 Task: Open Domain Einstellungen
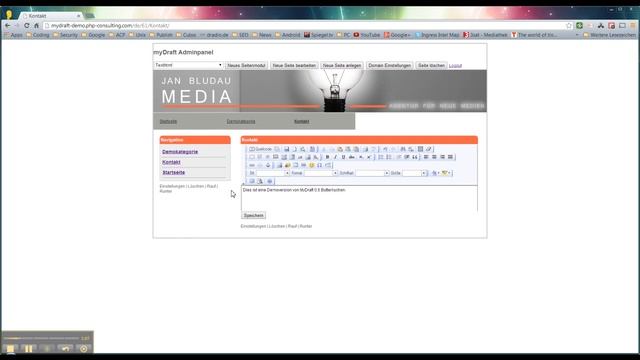coord(389,65)
